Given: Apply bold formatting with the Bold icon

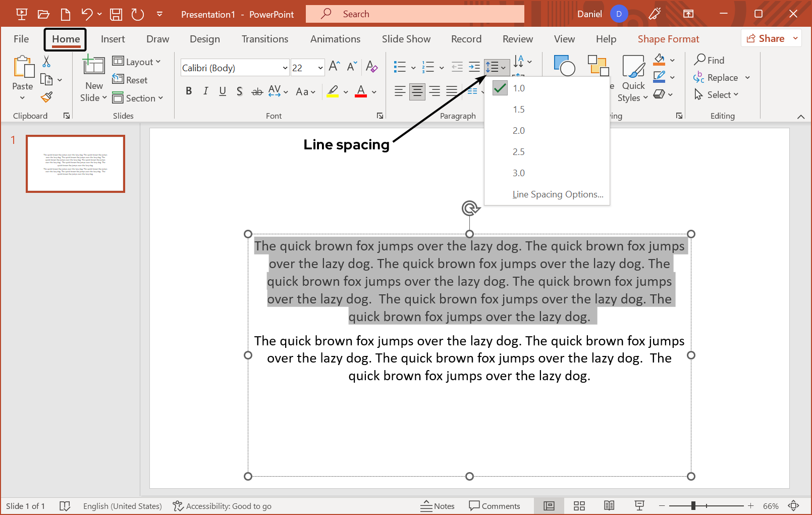Looking at the screenshot, I should (189, 91).
